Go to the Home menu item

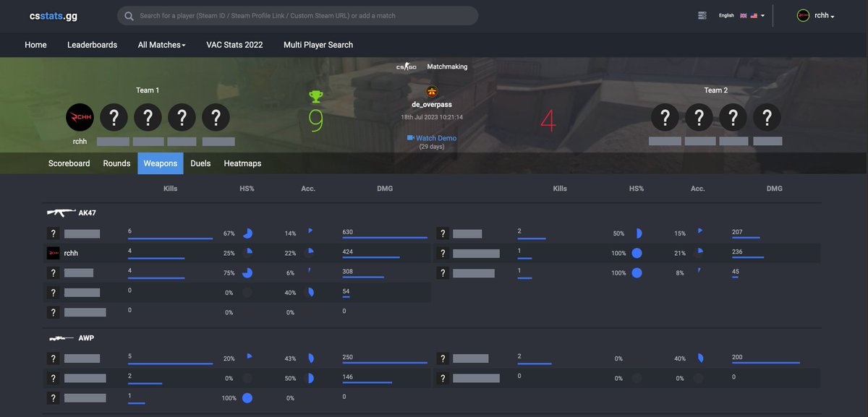pyautogui.click(x=35, y=45)
